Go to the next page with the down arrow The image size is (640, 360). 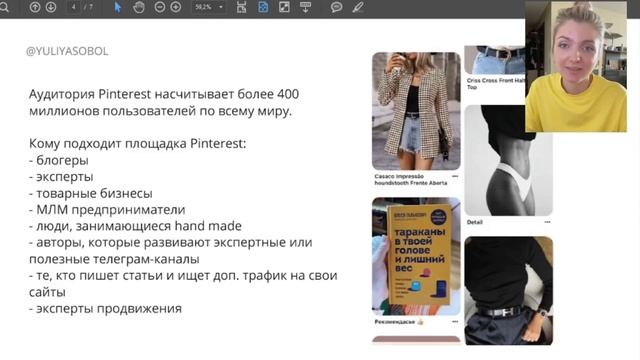click(x=51, y=7)
